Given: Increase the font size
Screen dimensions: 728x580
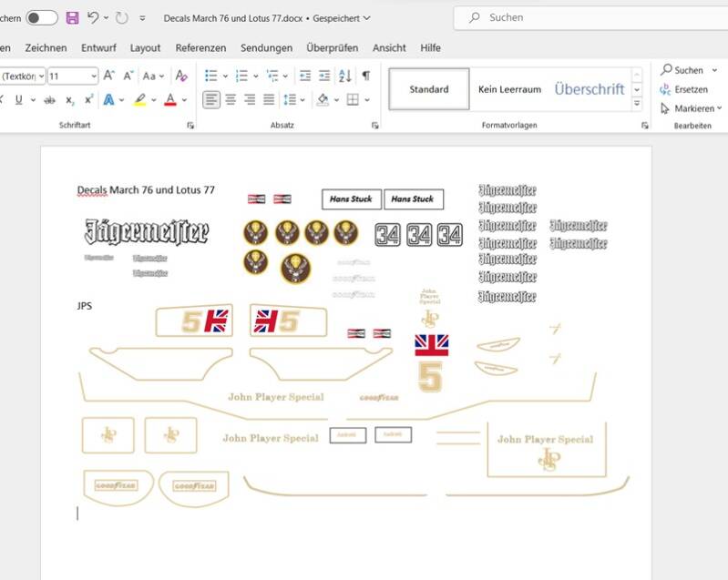Looking at the screenshot, I should [108, 76].
